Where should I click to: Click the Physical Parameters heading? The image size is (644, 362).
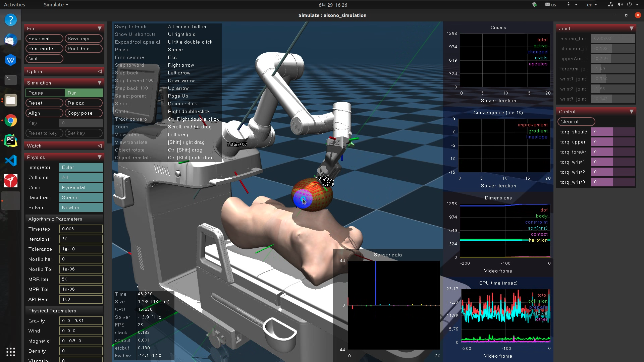64,311
